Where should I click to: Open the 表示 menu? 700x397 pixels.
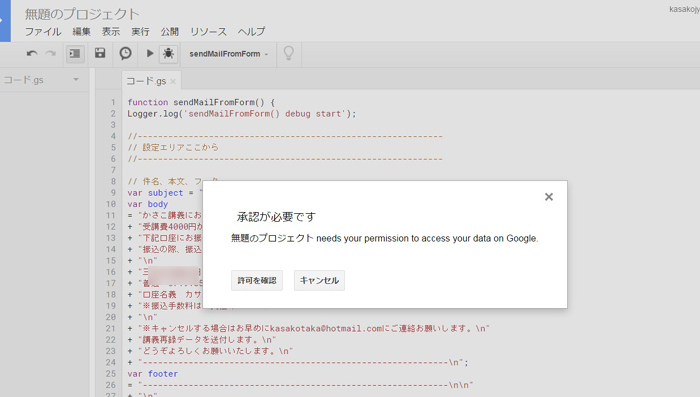[x=111, y=32]
